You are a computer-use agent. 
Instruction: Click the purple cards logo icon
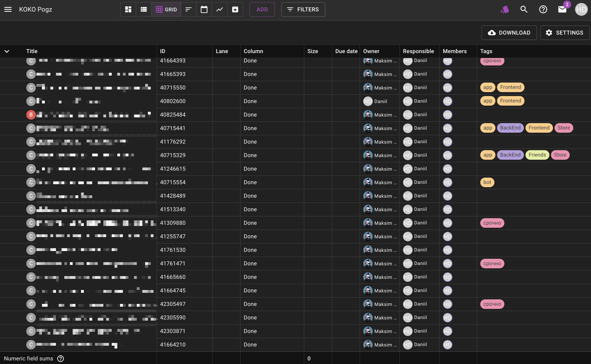tap(505, 9)
